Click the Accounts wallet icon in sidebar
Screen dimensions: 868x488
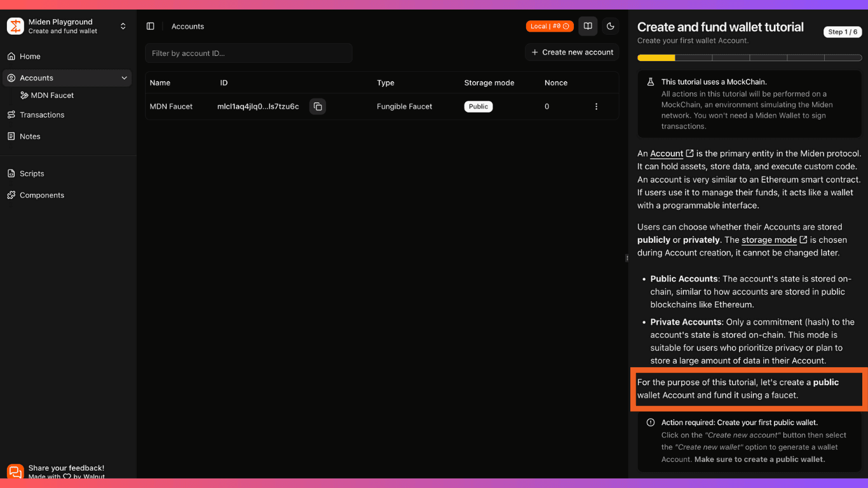coord(11,78)
